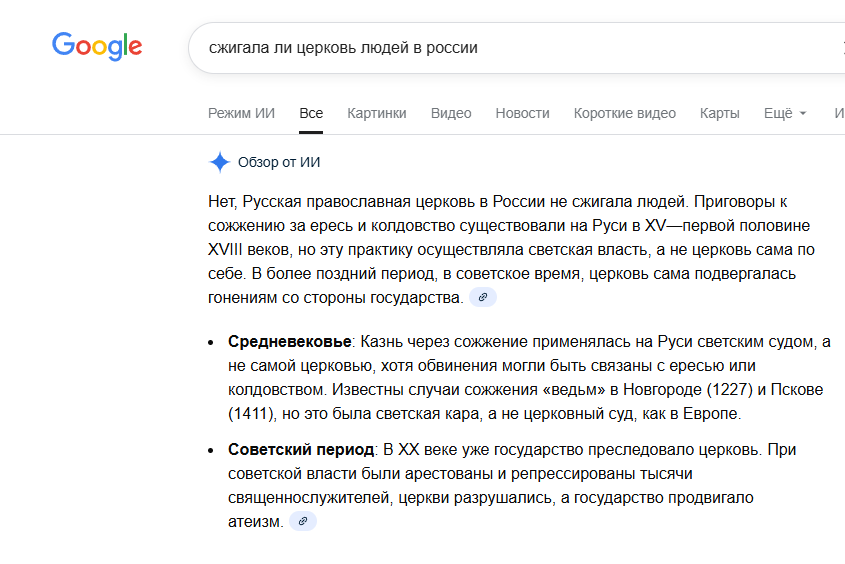Image resolution: width=845 pixels, height=564 pixels.
Task: Click the «Обзор от ИИ» label
Action: click(279, 162)
